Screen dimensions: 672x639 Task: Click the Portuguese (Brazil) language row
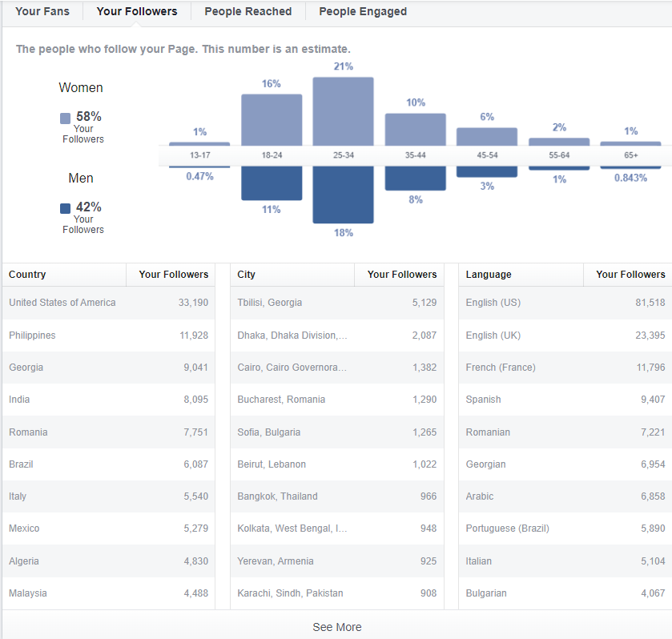[565, 528]
